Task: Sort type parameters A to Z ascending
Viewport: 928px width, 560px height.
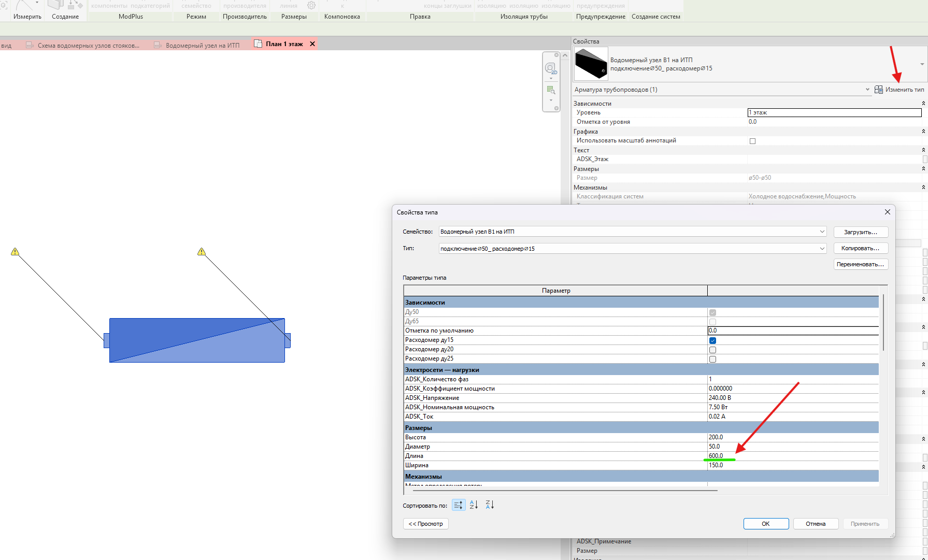Action: [x=474, y=505]
